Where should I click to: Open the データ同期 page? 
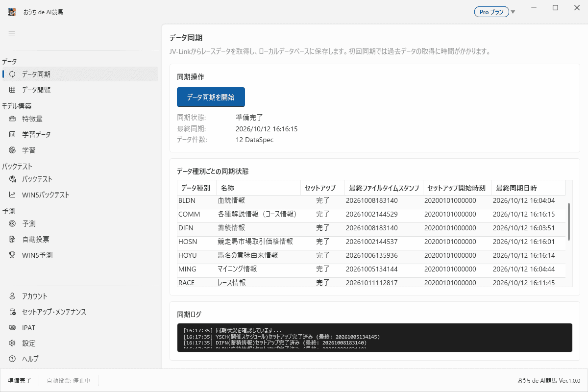click(x=80, y=74)
